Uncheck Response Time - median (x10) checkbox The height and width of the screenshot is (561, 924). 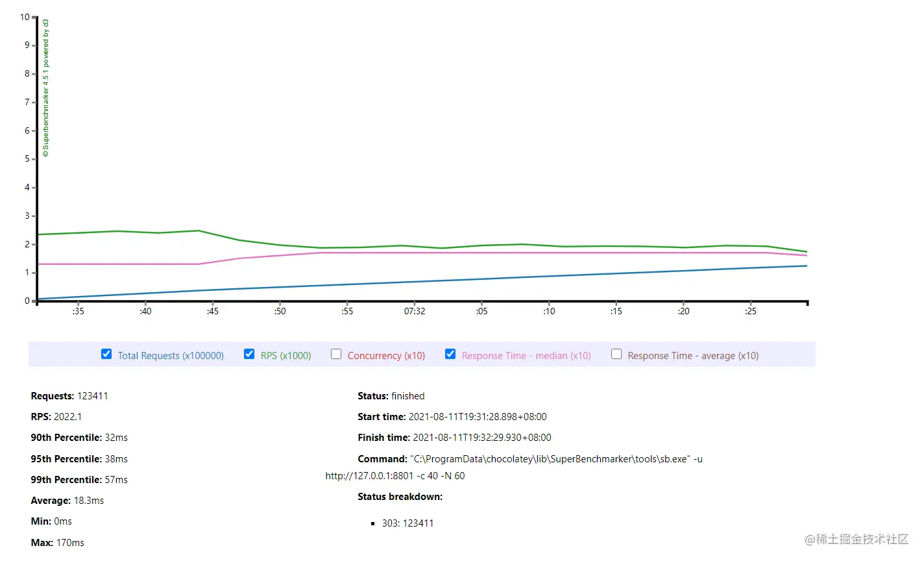450,354
